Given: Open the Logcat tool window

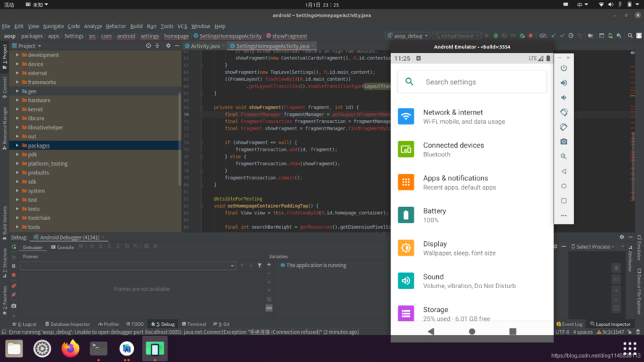Looking at the screenshot, I should [x=25, y=324].
